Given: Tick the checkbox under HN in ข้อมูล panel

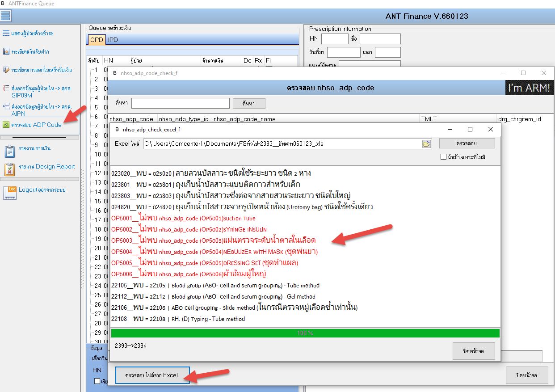Looking at the screenshot, I should pyautogui.click(x=97, y=381).
